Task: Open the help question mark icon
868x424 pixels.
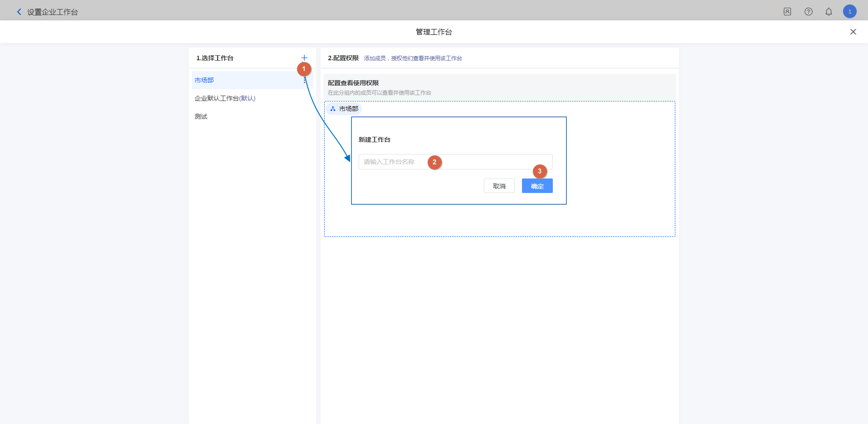Action: (x=808, y=12)
